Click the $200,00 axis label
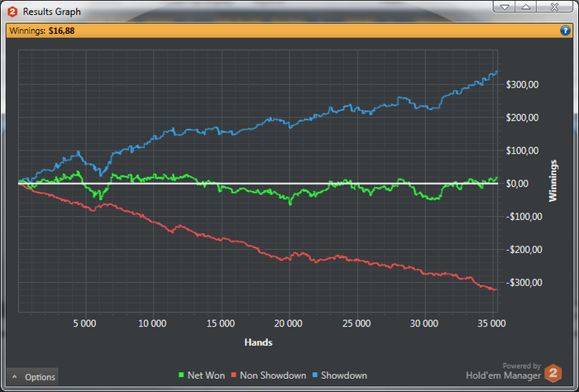Viewport: 579px width, 392px height. tap(522, 117)
